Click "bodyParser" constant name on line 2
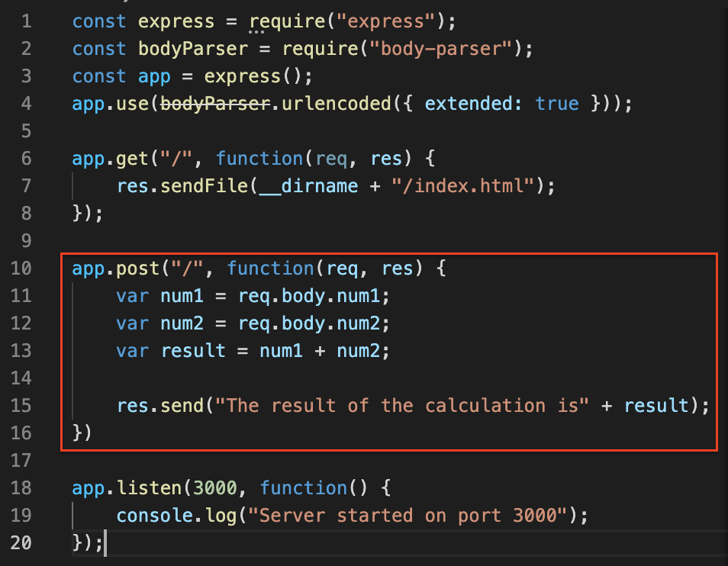The height and width of the screenshot is (566, 728). click(193, 49)
